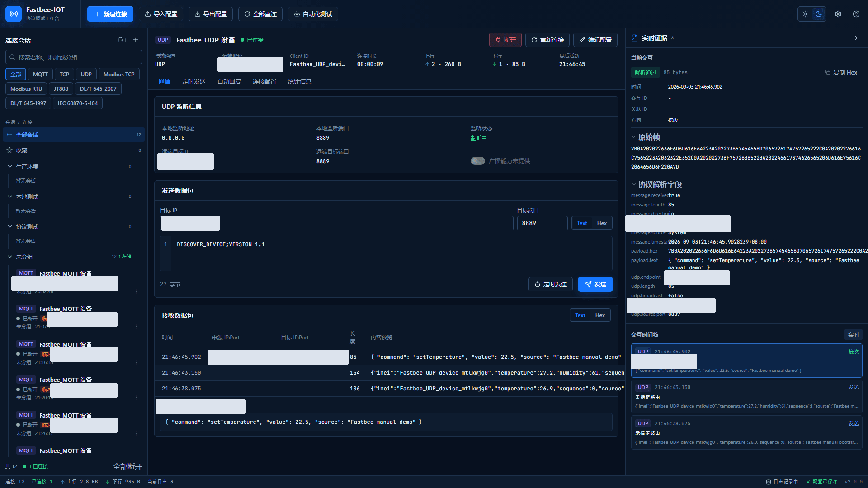Click search sessions input field
Screen dimensions: 868x488
pyautogui.click(x=74, y=57)
